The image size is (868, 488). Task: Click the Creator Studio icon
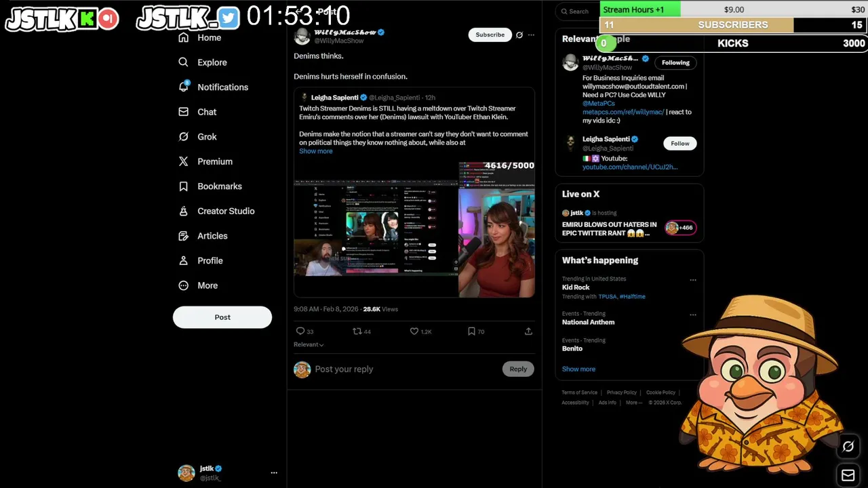(x=183, y=211)
